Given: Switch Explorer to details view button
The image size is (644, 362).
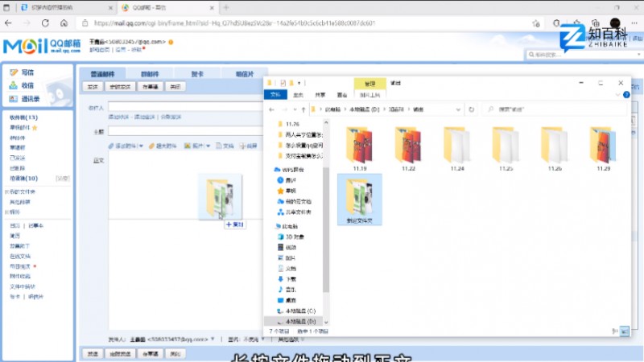Looking at the screenshot, I should tap(615, 331).
